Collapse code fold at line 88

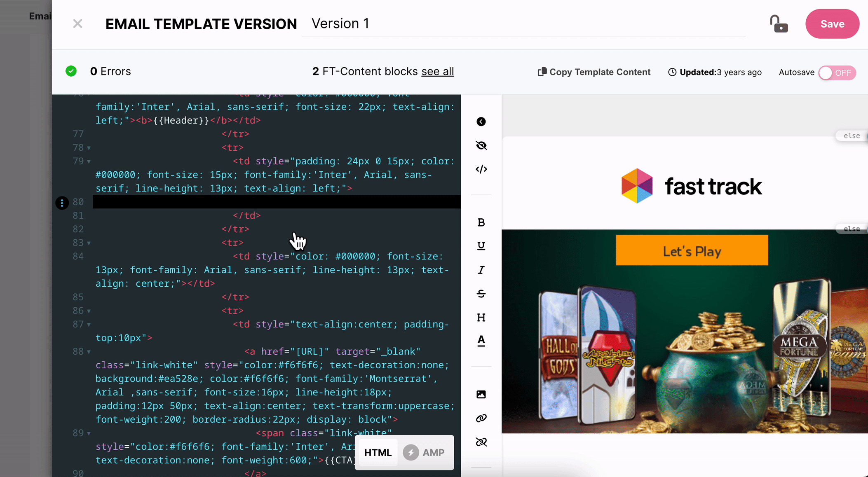click(89, 352)
